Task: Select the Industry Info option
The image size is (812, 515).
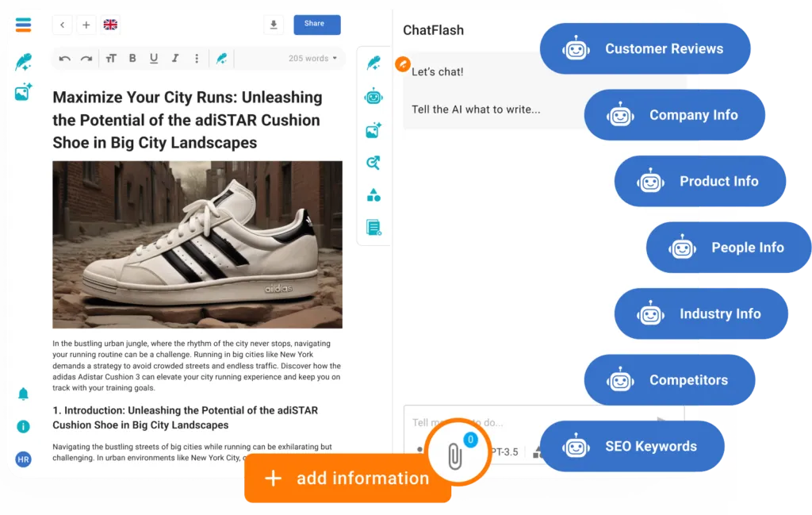Action: pos(701,314)
